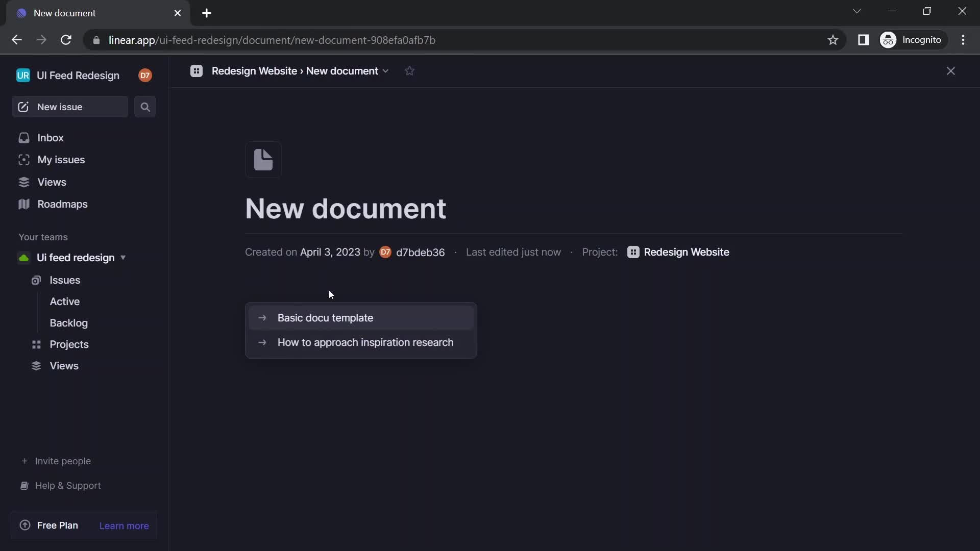Open browser side panel
Screen dimensions: 980x551
863,40
